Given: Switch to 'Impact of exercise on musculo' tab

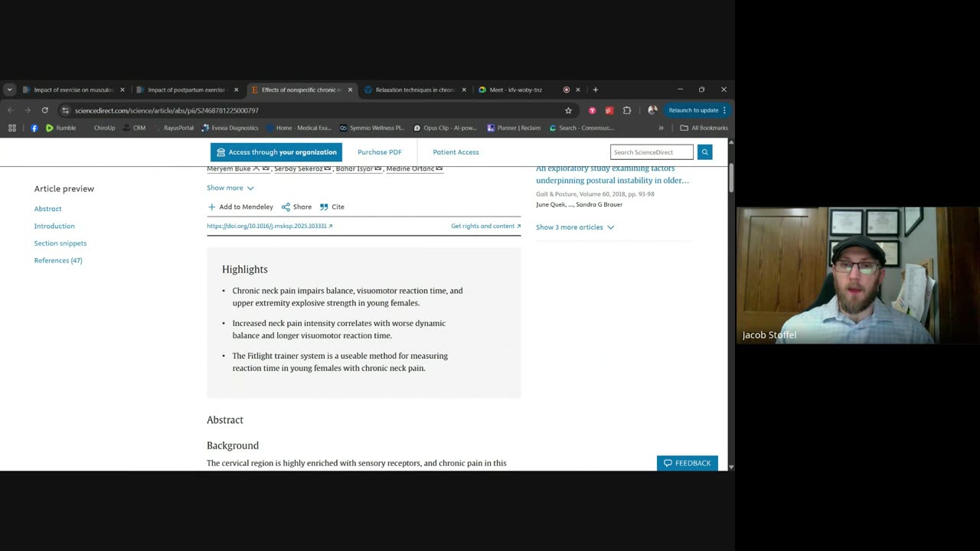Looking at the screenshot, I should coord(73,90).
